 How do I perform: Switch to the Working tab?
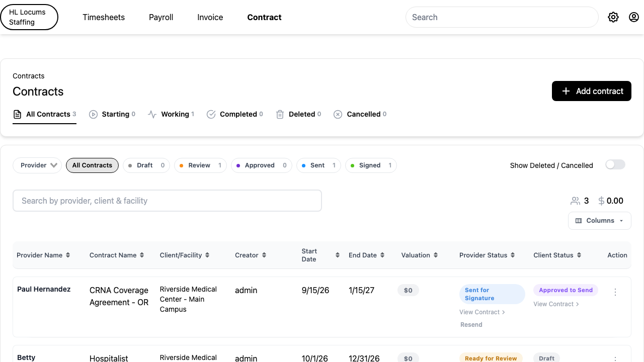[x=171, y=114]
